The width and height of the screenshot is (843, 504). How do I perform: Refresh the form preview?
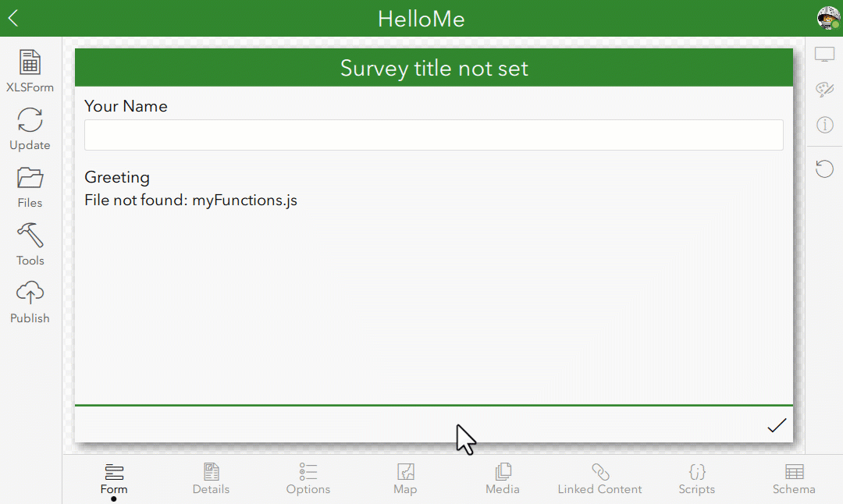[824, 169]
